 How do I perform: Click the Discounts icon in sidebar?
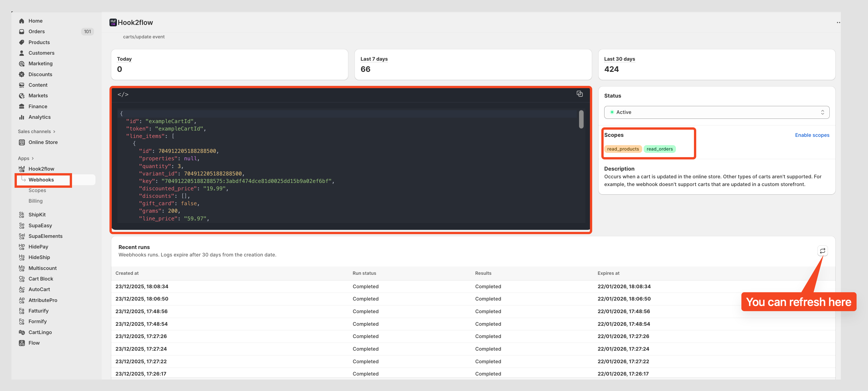pos(21,74)
